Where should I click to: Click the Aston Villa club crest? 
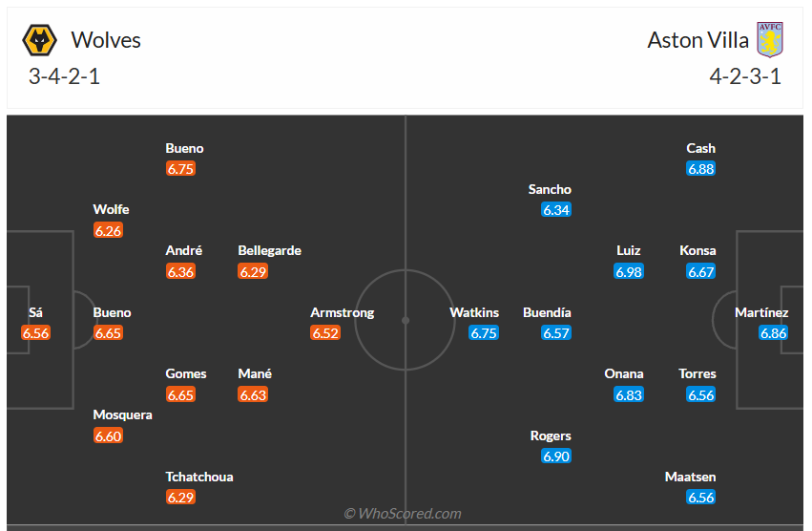769,40
